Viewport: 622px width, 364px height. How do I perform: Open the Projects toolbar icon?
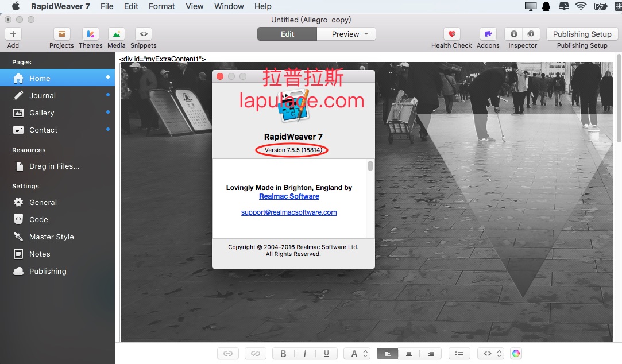[61, 34]
